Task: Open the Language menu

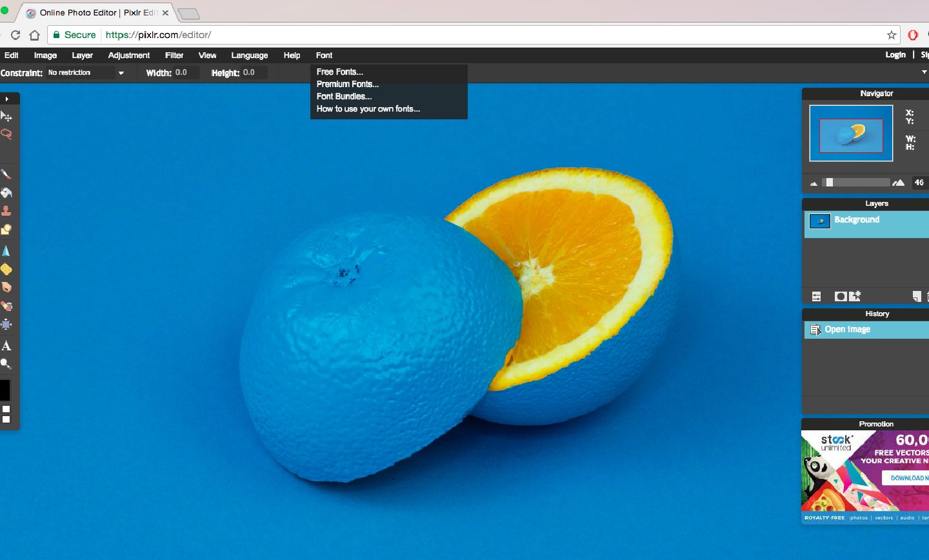Action: [x=250, y=55]
